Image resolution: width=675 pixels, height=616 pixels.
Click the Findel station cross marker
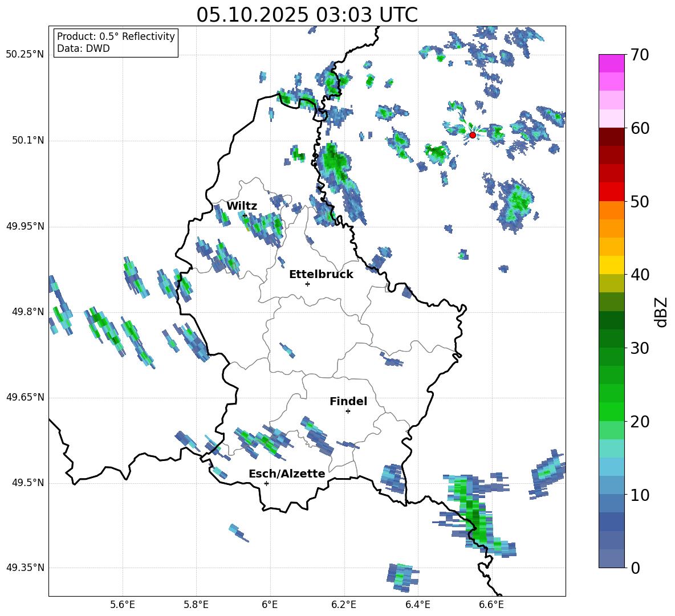[348, 411]
